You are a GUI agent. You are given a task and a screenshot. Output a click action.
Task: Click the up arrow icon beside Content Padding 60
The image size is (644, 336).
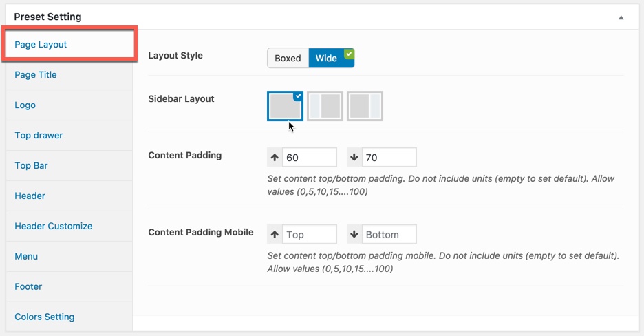(275, 157)
